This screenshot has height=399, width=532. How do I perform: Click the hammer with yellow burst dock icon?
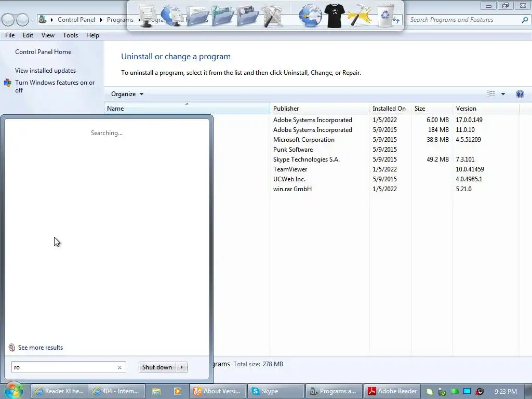coord(359,16)
